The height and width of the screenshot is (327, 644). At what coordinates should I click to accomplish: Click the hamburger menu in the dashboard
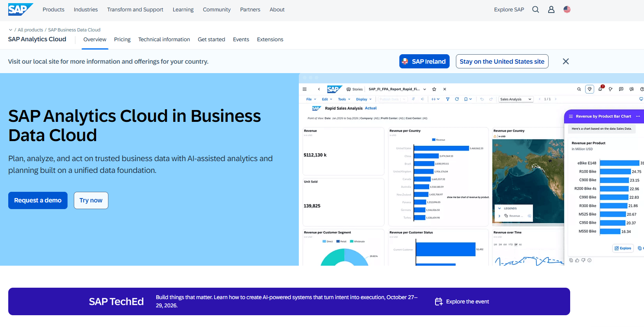pos(304,89)
